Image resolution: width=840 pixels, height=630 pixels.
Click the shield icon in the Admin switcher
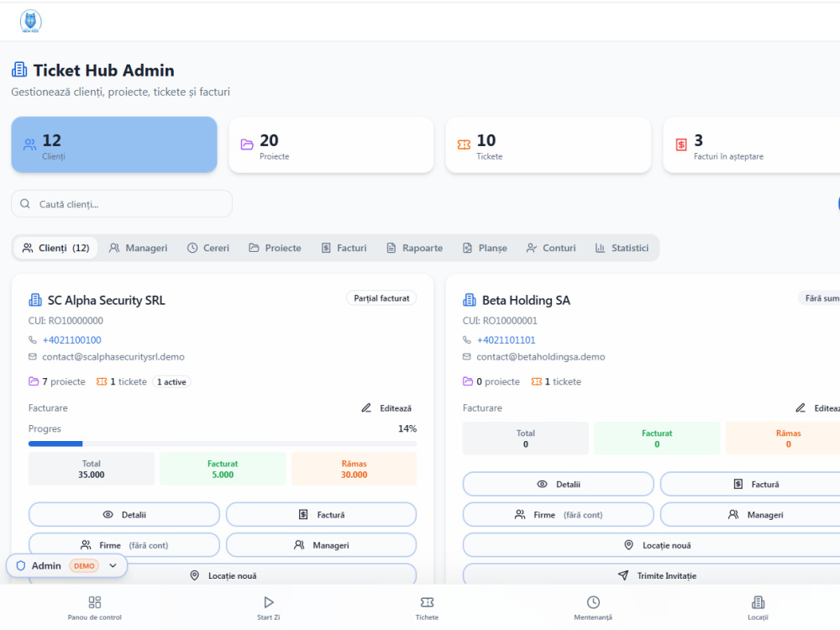coord(21,565)
